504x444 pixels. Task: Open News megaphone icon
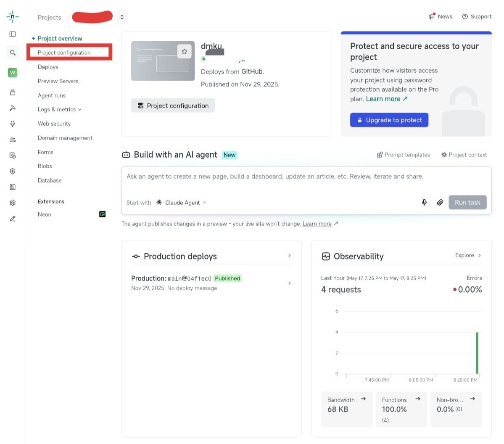tap(432, 16)
